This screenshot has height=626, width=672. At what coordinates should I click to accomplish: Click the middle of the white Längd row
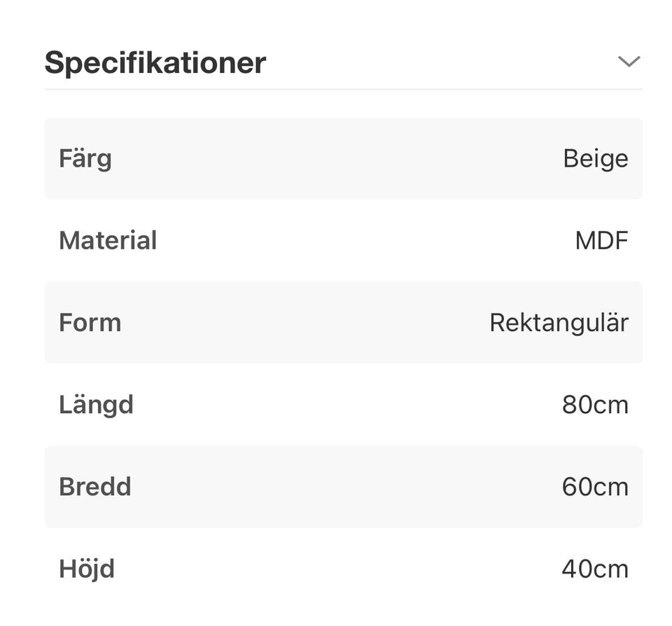(x=343, y=404)
